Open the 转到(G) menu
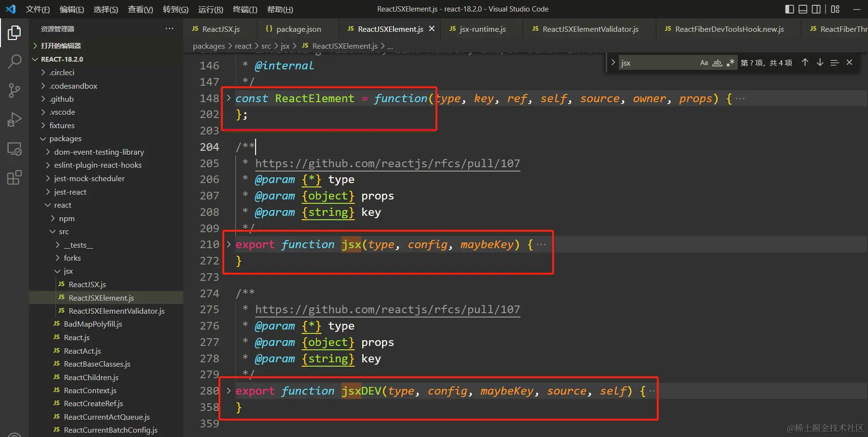 pos(176,9)
